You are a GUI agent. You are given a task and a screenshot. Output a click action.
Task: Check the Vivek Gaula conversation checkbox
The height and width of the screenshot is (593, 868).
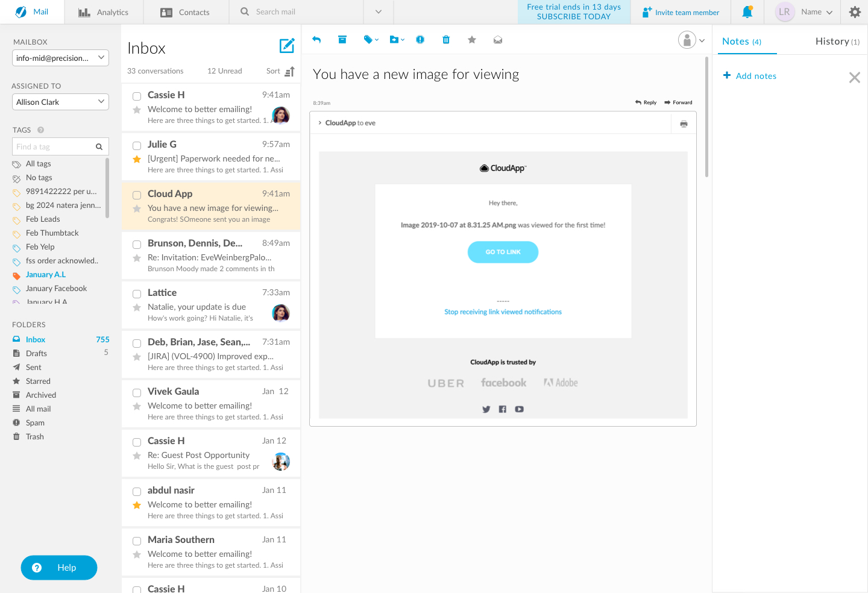tap(137, 393)
